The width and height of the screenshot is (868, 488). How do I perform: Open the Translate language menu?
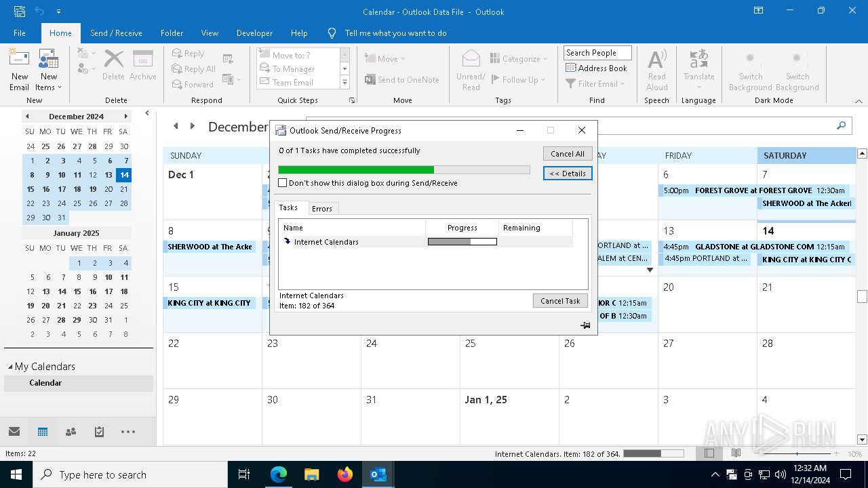point(698,70)
